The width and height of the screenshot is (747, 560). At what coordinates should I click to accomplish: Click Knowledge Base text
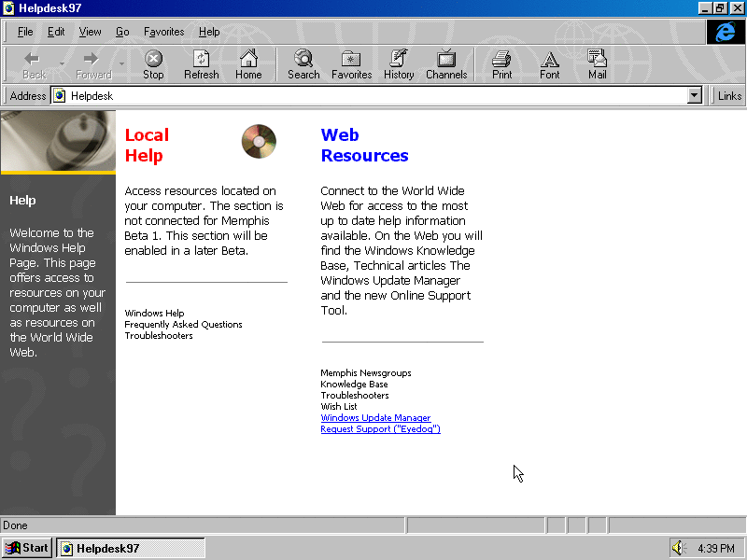354,385
